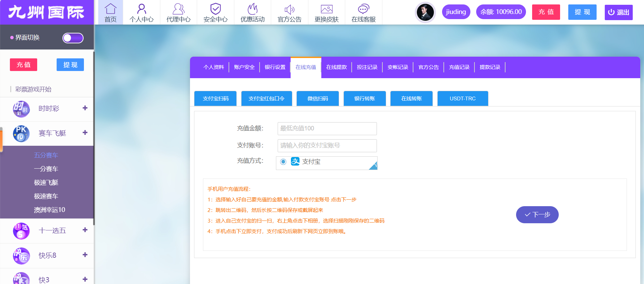Screen dimensions: 644x284
Task: Click the sidebar blue 提现 button
Action: click(70, 65)
